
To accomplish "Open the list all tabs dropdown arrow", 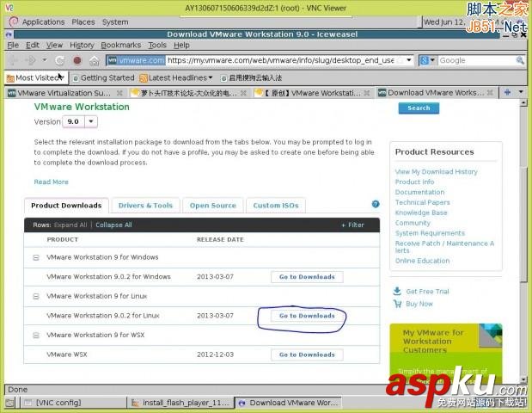I will [521, 92].
